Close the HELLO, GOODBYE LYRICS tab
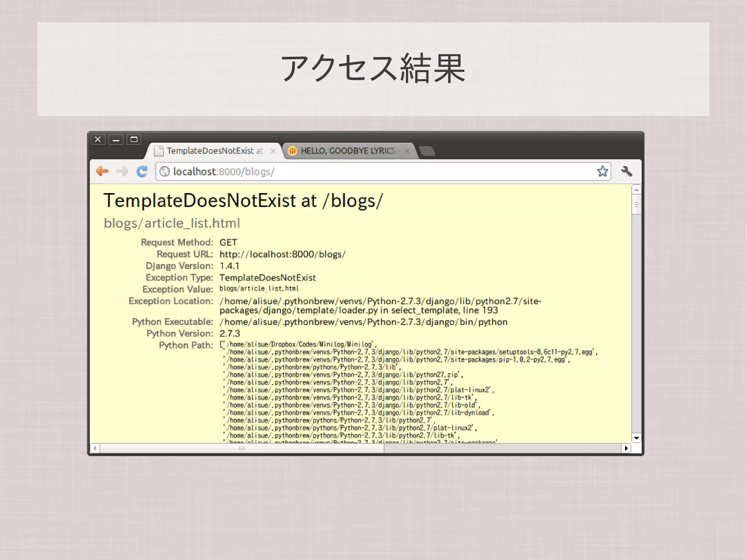The height and width of the screenshot is (560, 747). pyautogui.click(x=407, y=151)
